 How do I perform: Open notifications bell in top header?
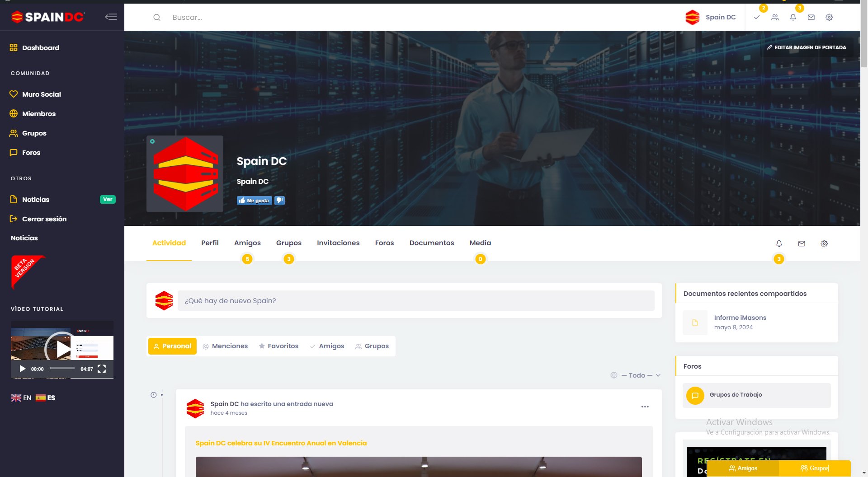click(x=793, y=18)
